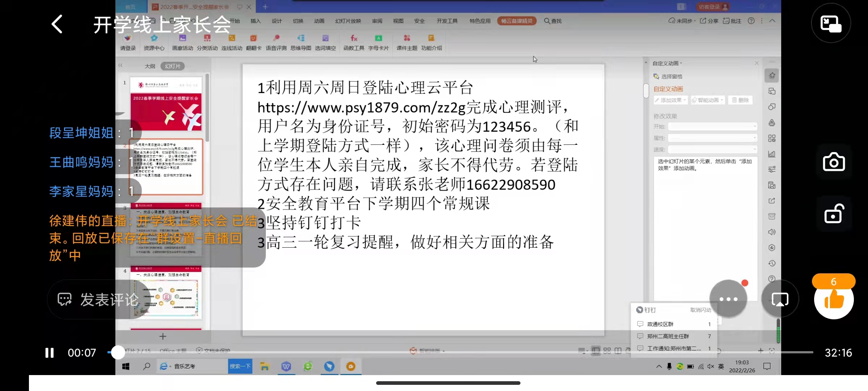The width and height of the screenshot is (868, 391).
Task: Expand the 智能动画 dropdown
Action: [708, 100]
